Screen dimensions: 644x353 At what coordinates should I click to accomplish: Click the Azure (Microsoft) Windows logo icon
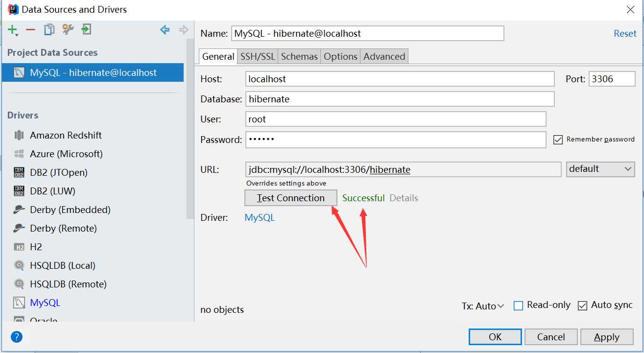[x=19, y=154]
